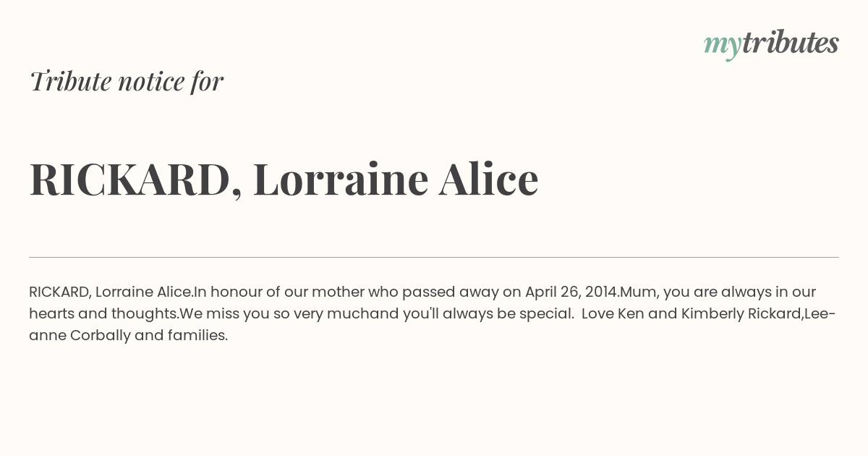The width and height of the screenshot is (868, 456).
Task: Click the closing words "and families."
Action: [182, 336]
